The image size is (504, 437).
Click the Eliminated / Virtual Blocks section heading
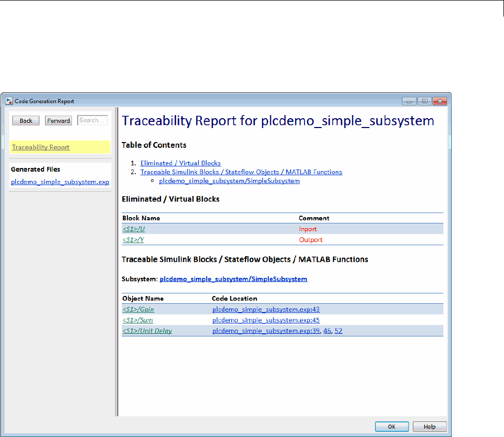click(x=171, y=199)
